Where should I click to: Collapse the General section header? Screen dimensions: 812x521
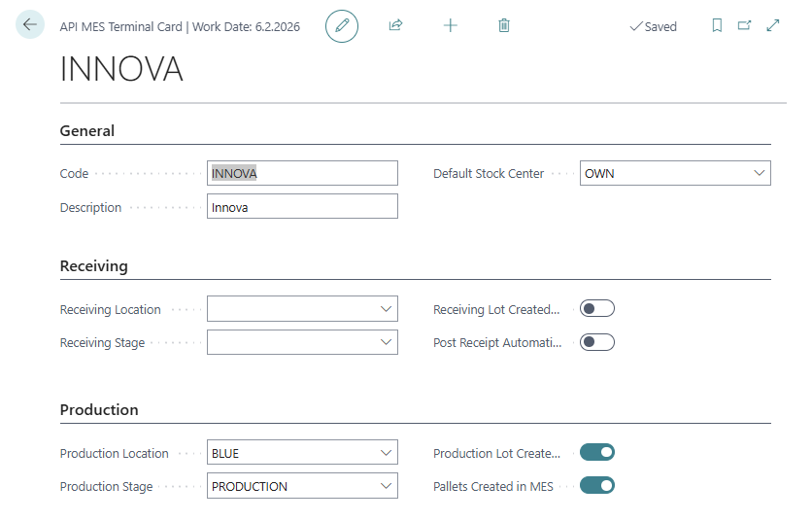point(87,131)
